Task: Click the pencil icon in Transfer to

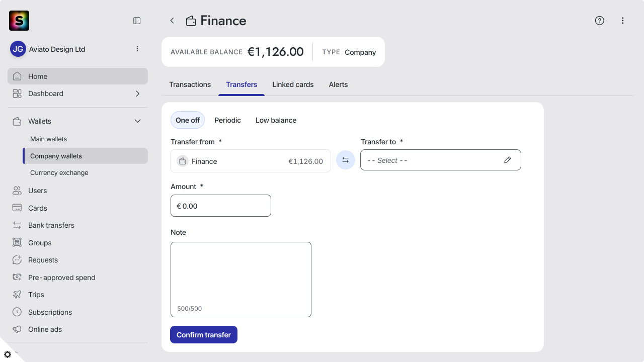Action: [x=508, y=160]
